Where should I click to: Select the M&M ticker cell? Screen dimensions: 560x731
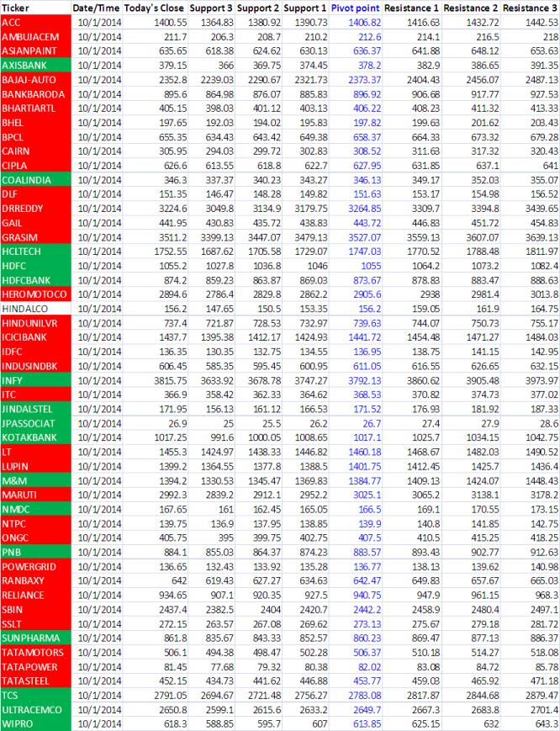36,480
